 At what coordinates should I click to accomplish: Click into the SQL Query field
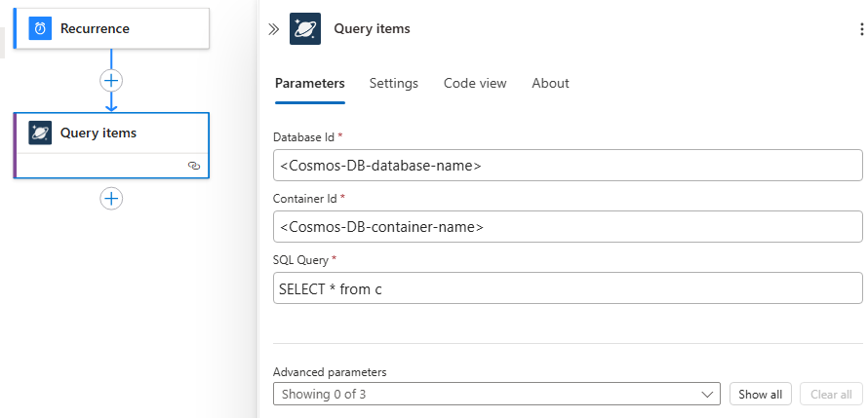(x=568, y=288)
